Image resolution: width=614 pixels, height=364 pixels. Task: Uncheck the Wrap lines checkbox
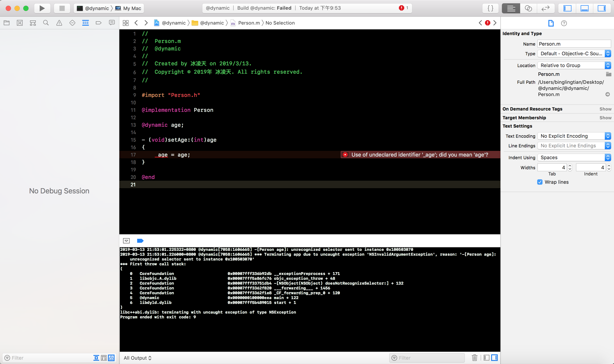540,182
